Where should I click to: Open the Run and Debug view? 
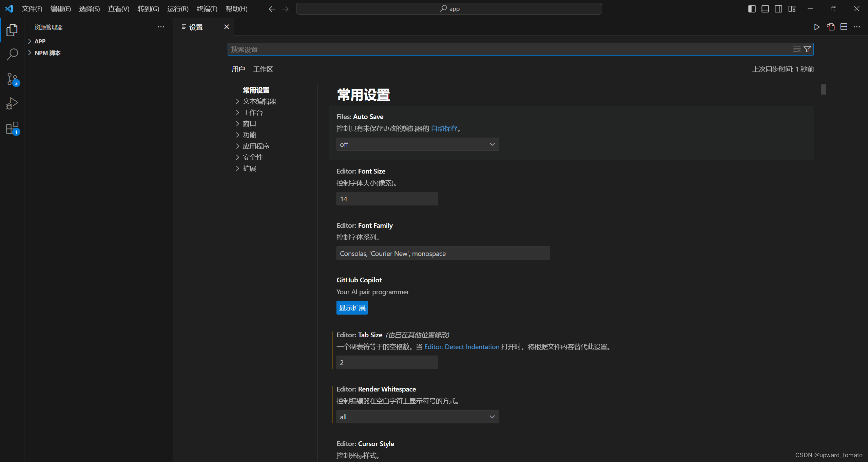tap(12, 103)
